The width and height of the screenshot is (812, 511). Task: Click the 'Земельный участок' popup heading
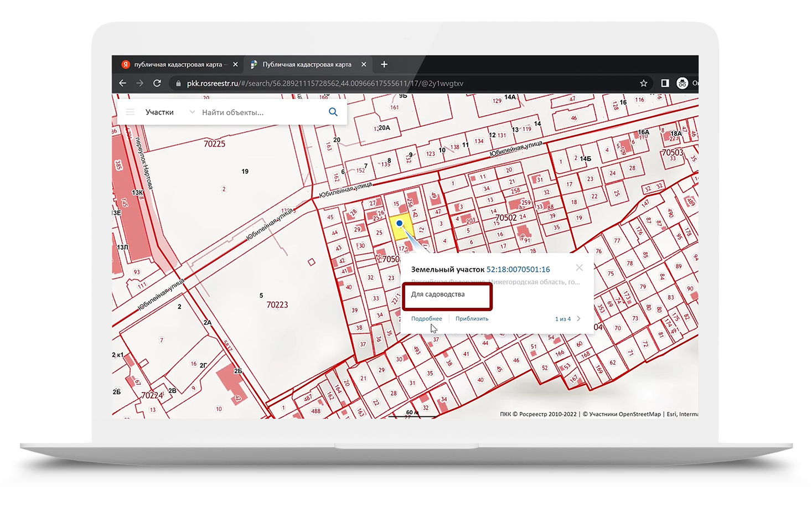(448, 270)
